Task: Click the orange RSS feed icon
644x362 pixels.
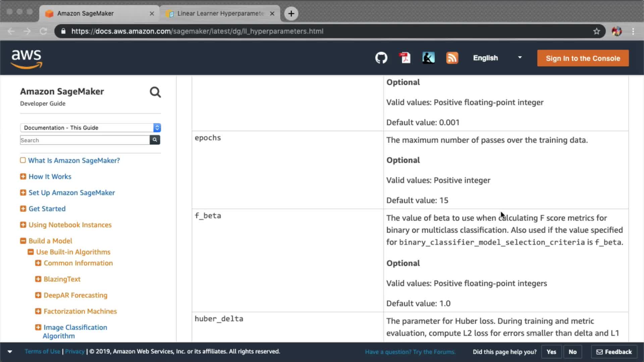Action: point(452,58)
